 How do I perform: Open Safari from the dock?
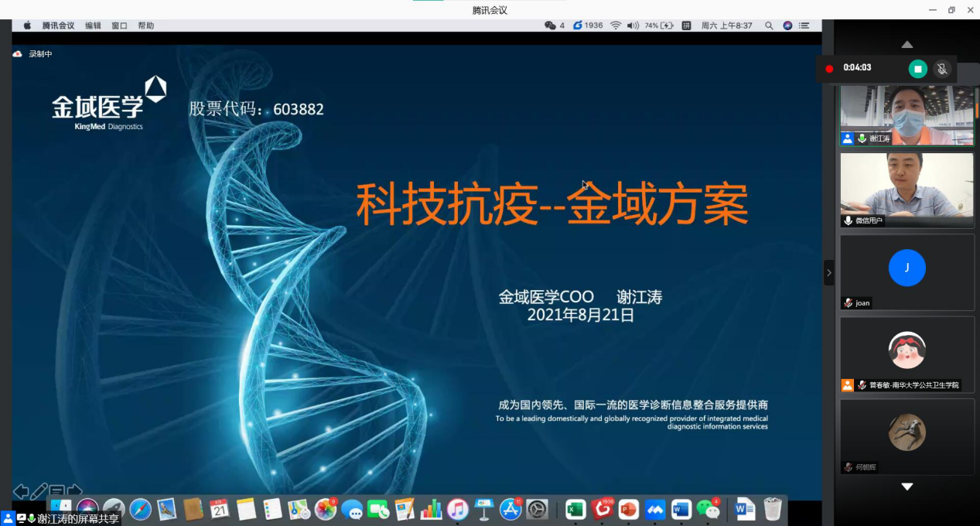pyautogui.click(x=140, y=509)
